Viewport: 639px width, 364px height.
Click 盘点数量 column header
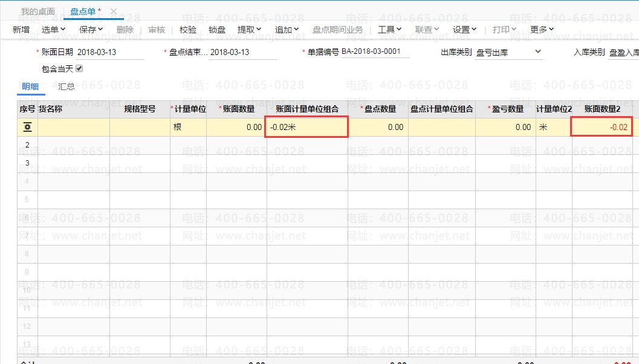click(x=378, y=109)
